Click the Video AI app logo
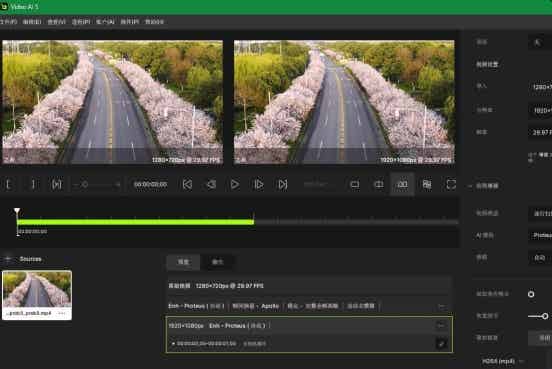Screen dimensions: 552x369 [x=4, y=7]
